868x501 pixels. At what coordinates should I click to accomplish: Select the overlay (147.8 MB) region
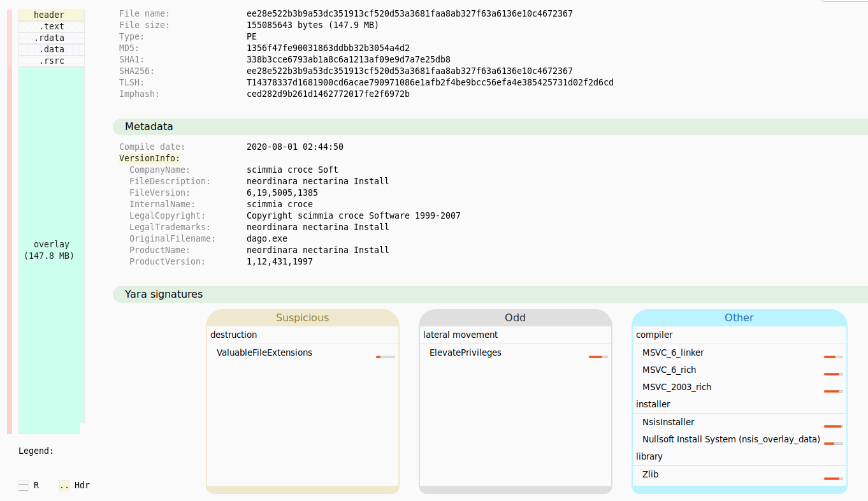click(x=51, y=249)
